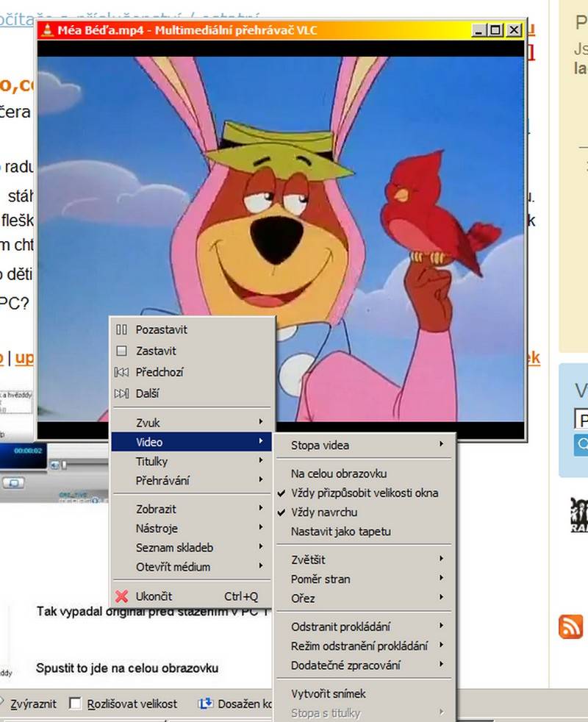Screen dimensions: 588x722
Task: Click the Dosažen konec stránky wrap icon
Action: pyautogui.click(x=205, y=704)
